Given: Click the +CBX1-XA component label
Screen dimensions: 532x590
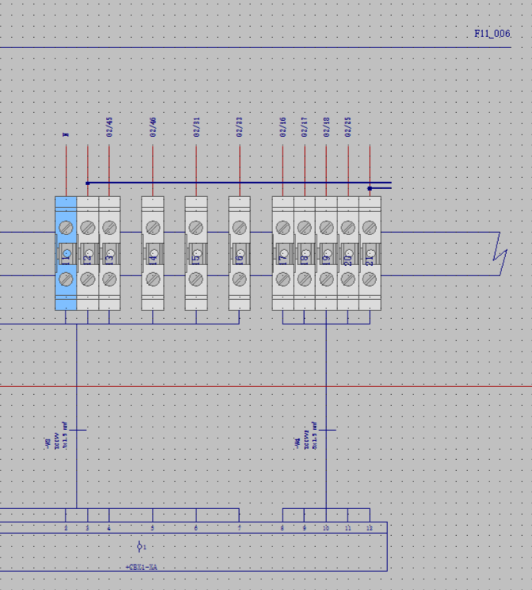Looking at the screenshot, I should tap(141, 567).
